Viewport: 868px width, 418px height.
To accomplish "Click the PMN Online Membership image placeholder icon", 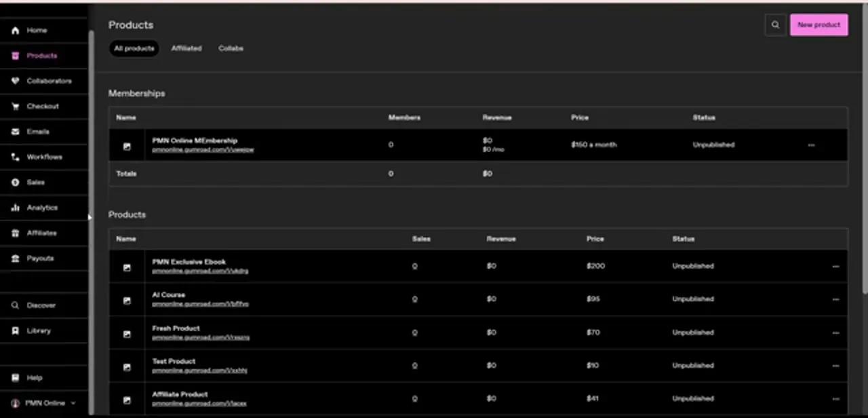I will point(127,146).
